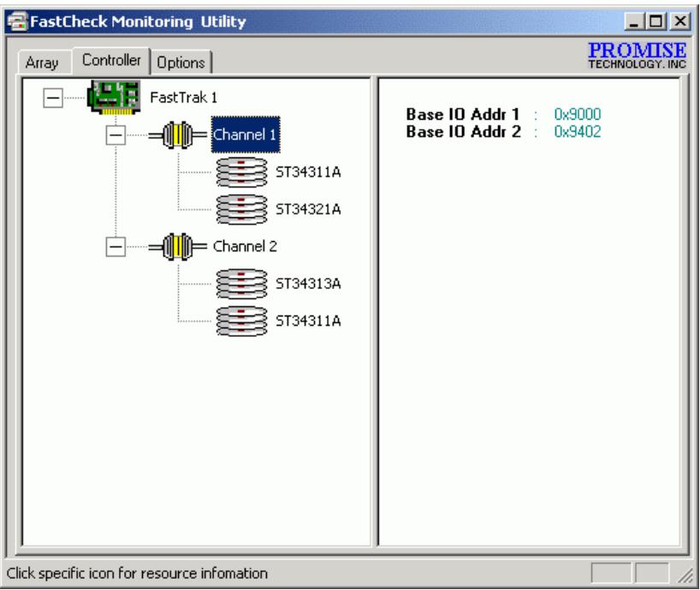
Task: Click the disk icon beside ST34321A
Action: coord(241,209)
